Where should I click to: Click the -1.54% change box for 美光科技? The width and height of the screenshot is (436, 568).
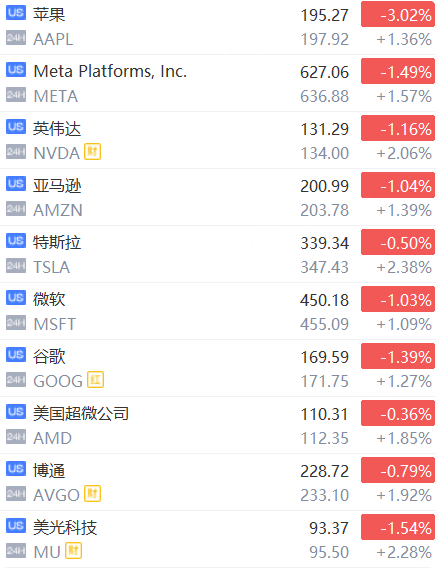398,527
